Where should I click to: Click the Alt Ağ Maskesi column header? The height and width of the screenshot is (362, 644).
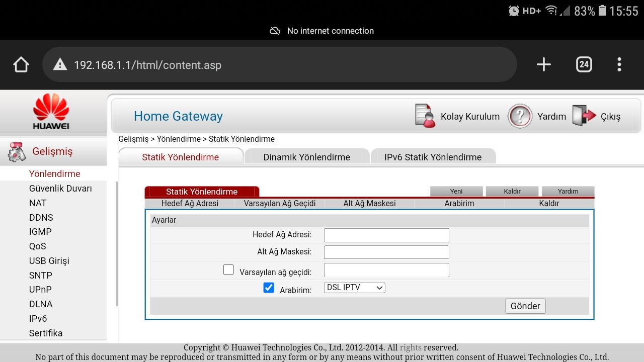(369, 203)
